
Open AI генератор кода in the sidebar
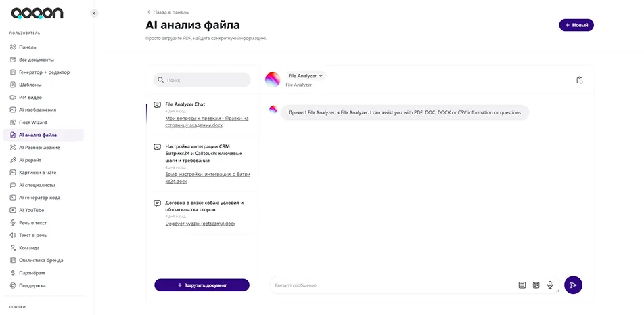[x=39, y=197]
